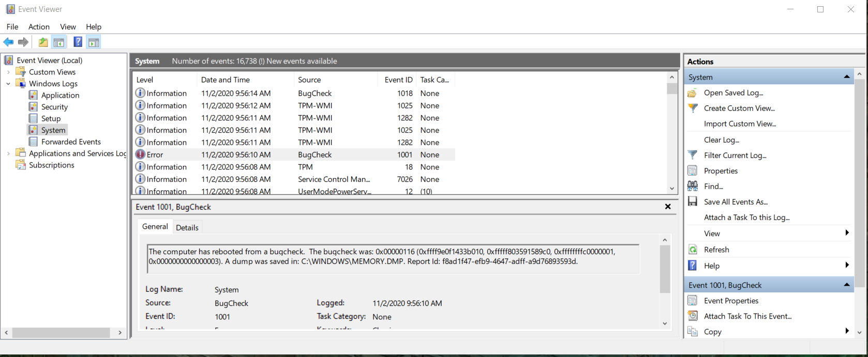The image size is (868, 357).
Task: Sort by the Date and Time column header
Action: pyautogui.click(x=245, y=80)
